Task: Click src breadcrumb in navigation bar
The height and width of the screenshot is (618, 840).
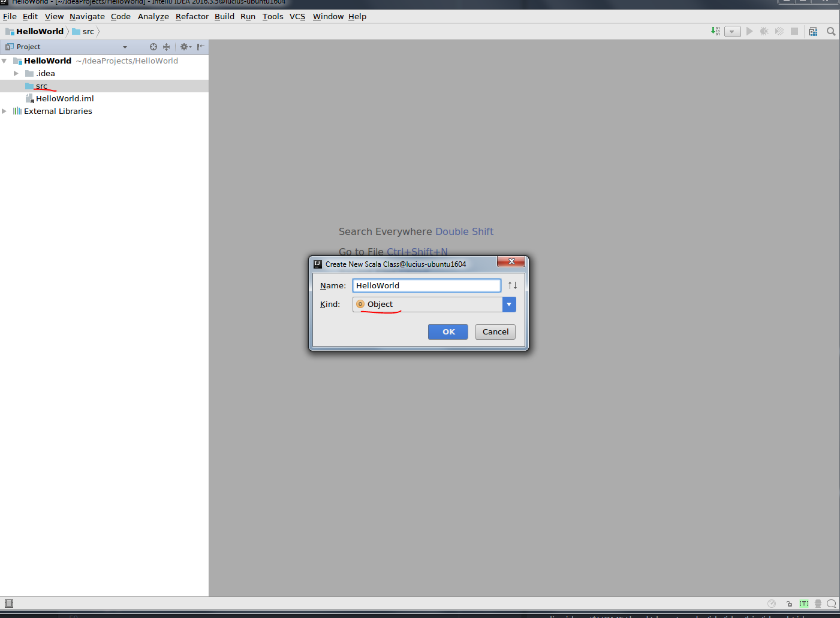Action: point(83,32)
